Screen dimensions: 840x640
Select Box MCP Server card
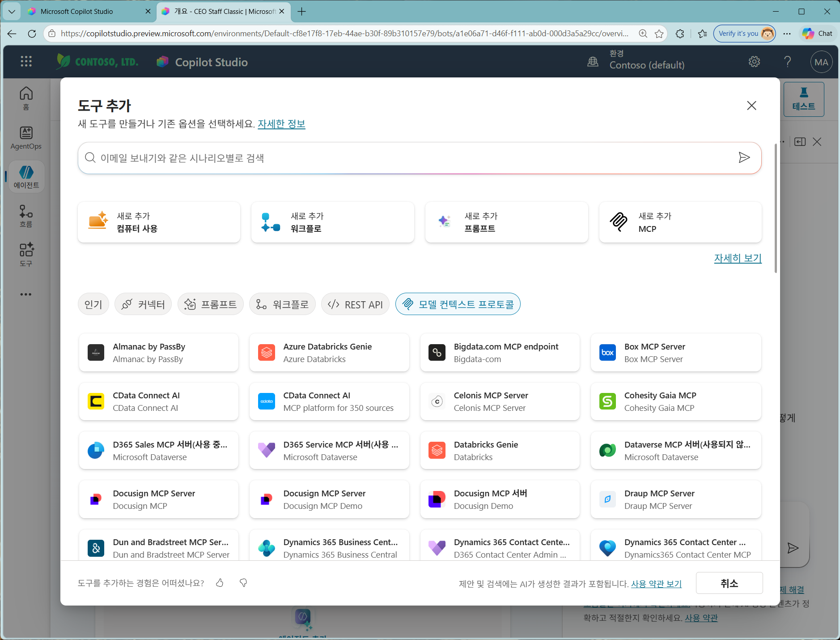[676, 353]
